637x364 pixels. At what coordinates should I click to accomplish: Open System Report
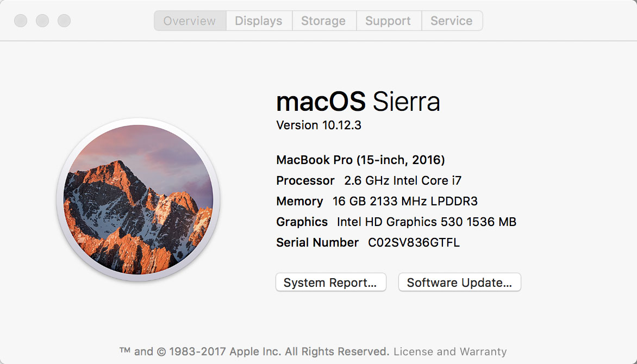click(330, 283)
